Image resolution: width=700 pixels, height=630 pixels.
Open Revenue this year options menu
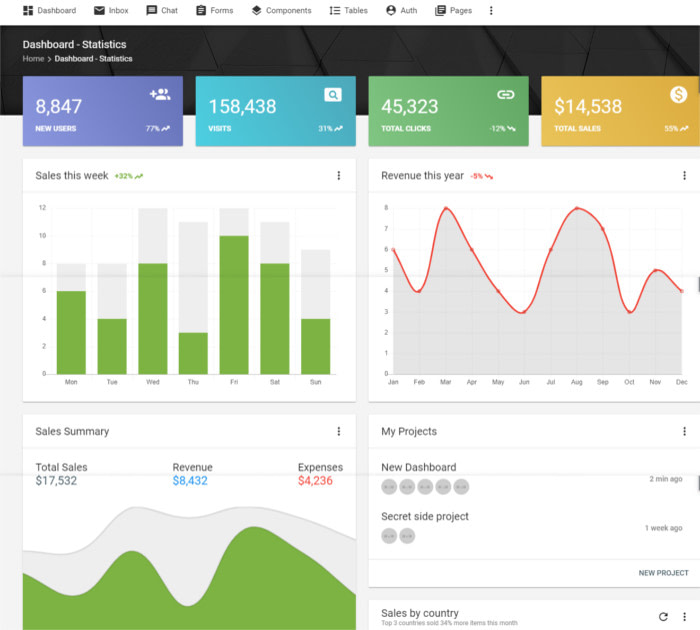(x=684, y=175)
